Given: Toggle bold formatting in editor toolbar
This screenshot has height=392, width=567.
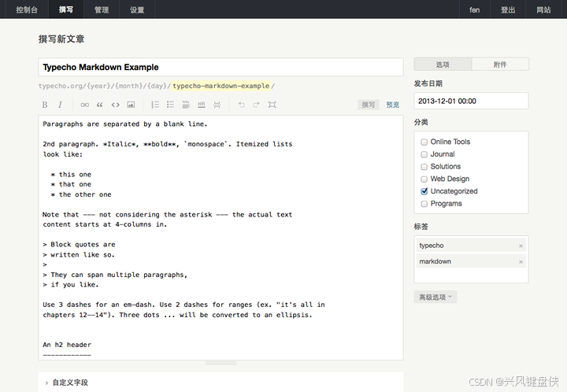Looking at the screenshot, I should (x=45, y=105).
